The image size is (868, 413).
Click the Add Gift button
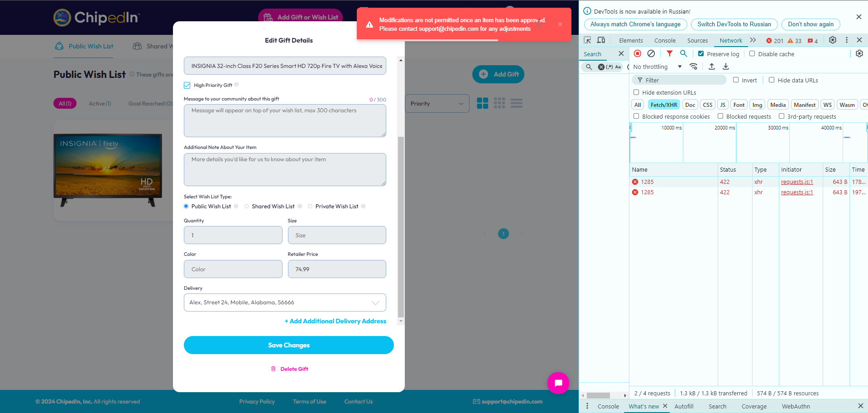[498, 74]
